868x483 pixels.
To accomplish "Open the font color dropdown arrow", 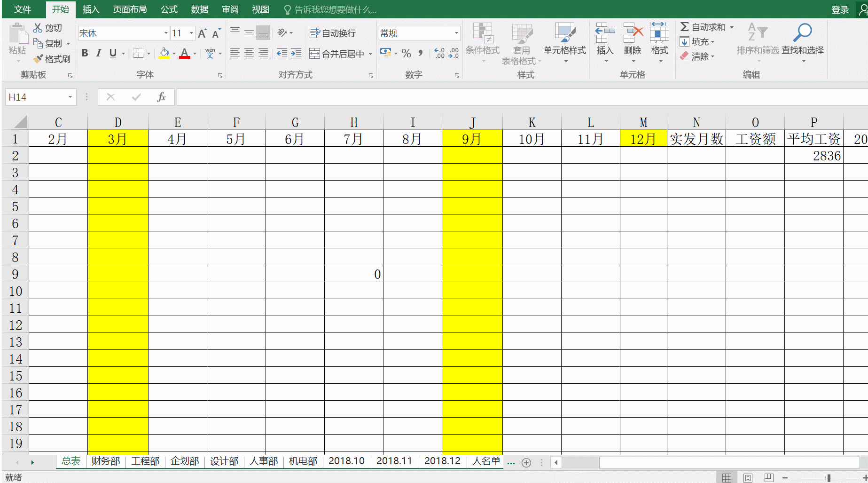I will coord(195,54).
